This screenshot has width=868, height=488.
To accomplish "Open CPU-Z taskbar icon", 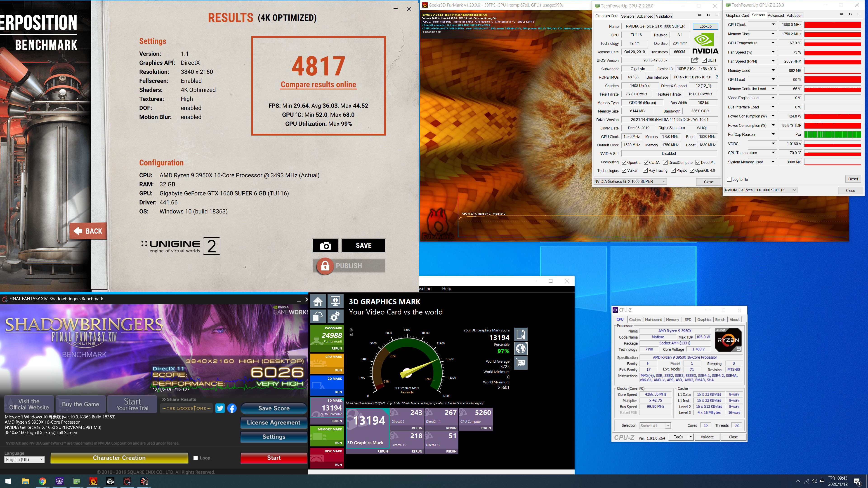I will (59, 481).
